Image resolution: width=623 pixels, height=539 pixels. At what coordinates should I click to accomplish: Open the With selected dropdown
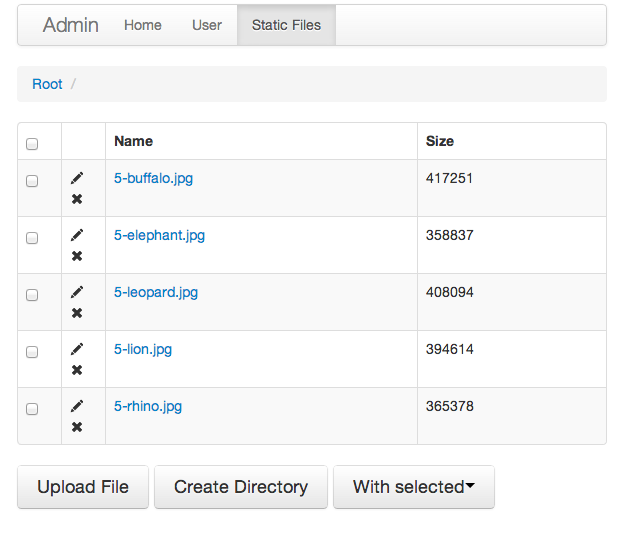(x=414, y=487)
